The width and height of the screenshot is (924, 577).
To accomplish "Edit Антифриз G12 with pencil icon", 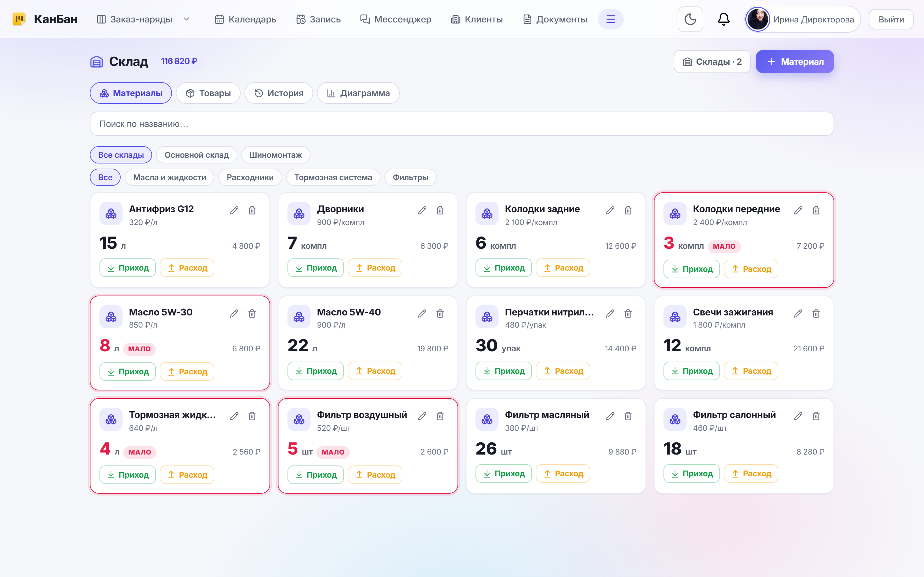I will [x=234, y=210].
